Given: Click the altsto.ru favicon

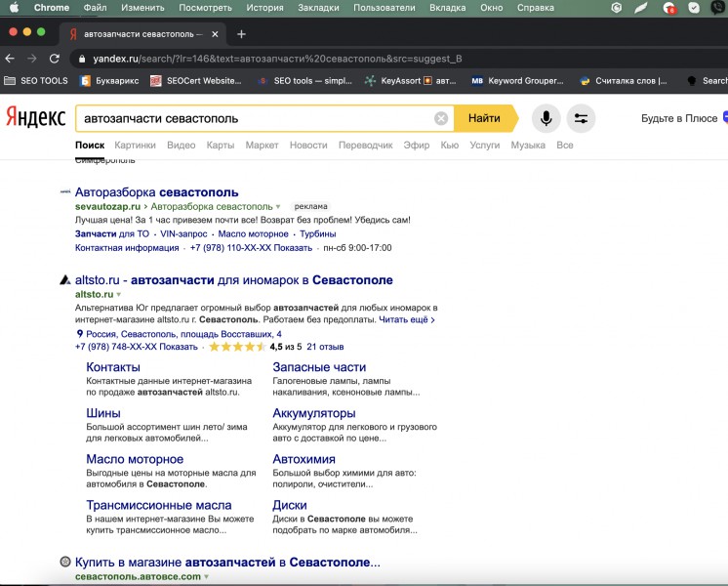Looking at the screenshot, I should coord(65,279).
